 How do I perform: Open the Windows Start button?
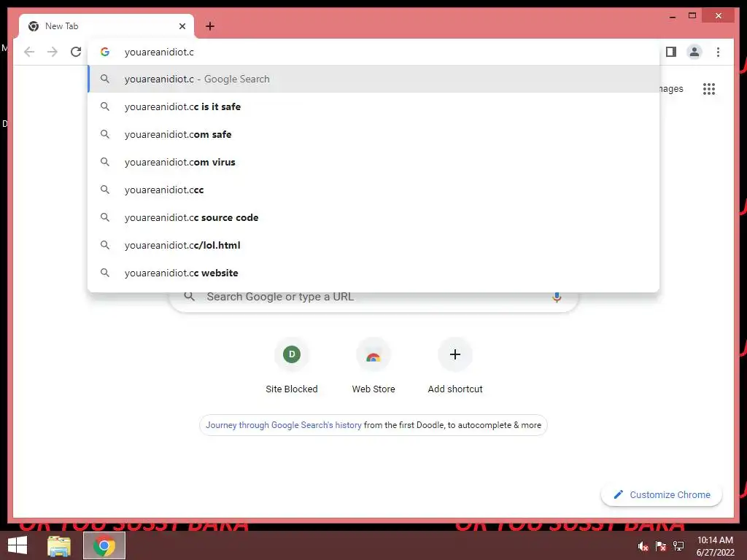tap(18, 545)
